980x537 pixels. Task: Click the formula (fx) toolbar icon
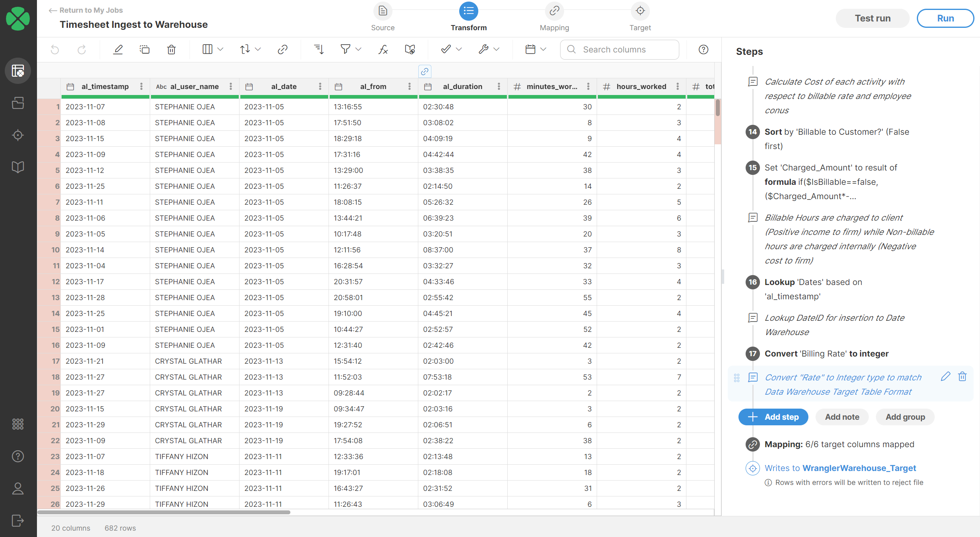[x=383, y=49]
